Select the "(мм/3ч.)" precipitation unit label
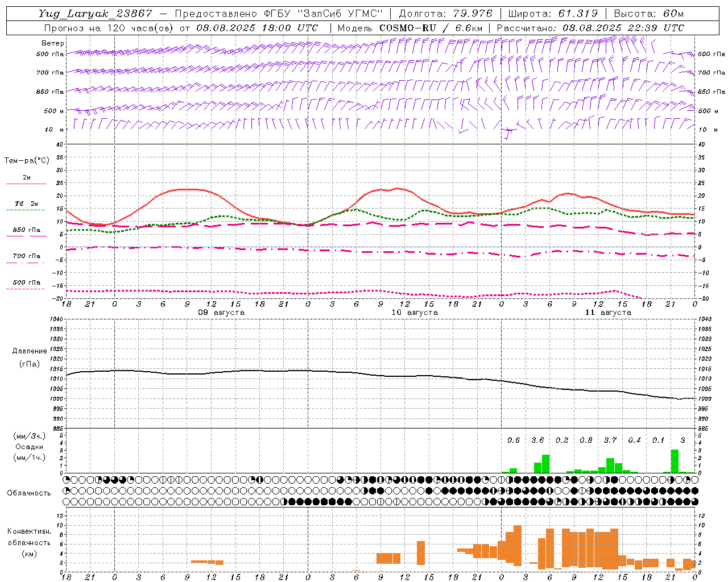This screenshot has height=582, width=728. [x=29, y=436]
